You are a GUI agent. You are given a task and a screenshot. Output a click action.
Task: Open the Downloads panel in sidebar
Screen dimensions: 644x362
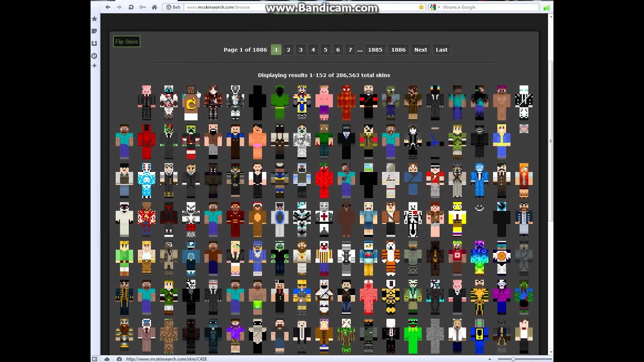94,43
